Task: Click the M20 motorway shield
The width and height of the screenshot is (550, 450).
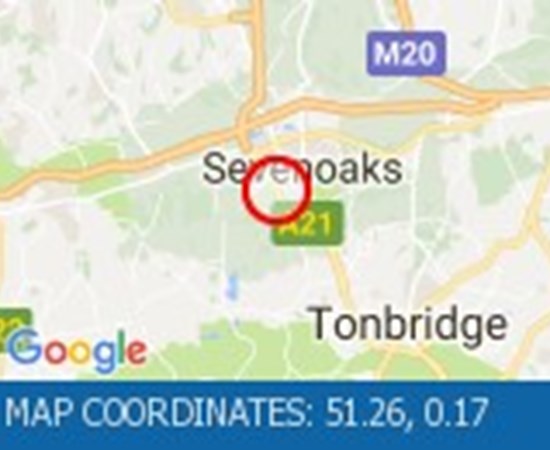Action: (x=406, y=53)
